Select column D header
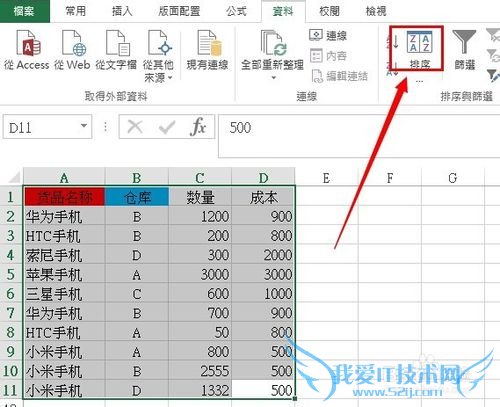This screenshot has height=407, width=500. point(263,178)
